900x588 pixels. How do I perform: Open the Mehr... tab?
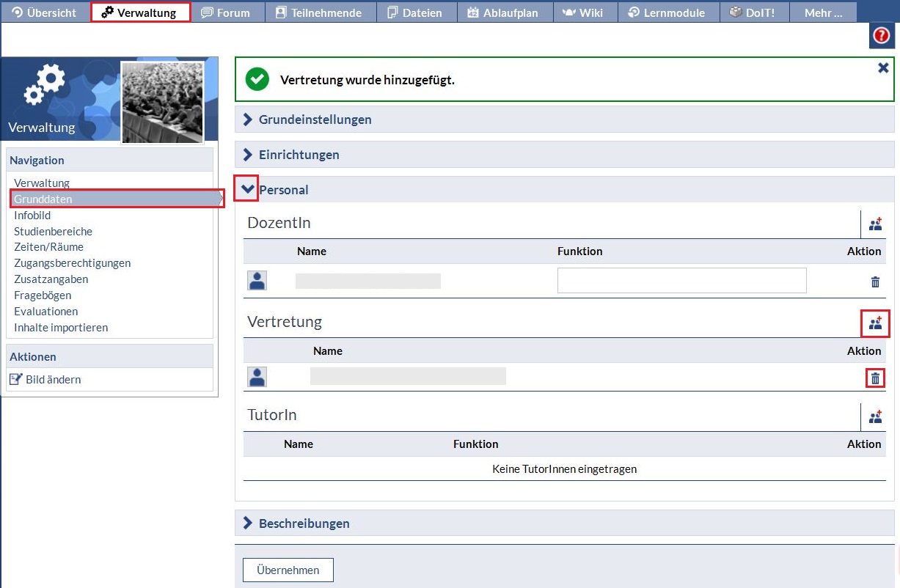coord(823,12)
